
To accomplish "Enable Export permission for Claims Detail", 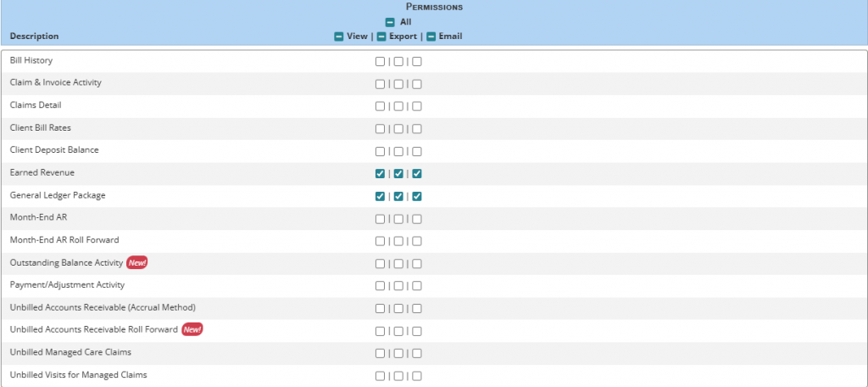I will (398, 106).
